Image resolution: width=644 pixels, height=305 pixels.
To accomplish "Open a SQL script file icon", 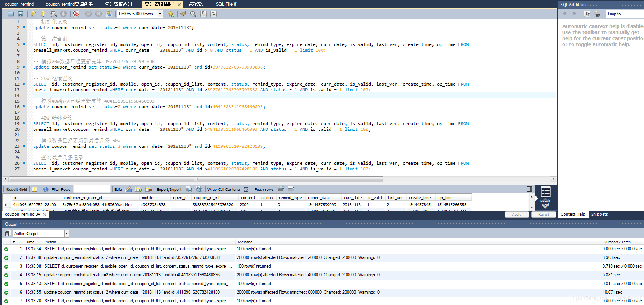I will pos(11,14).
